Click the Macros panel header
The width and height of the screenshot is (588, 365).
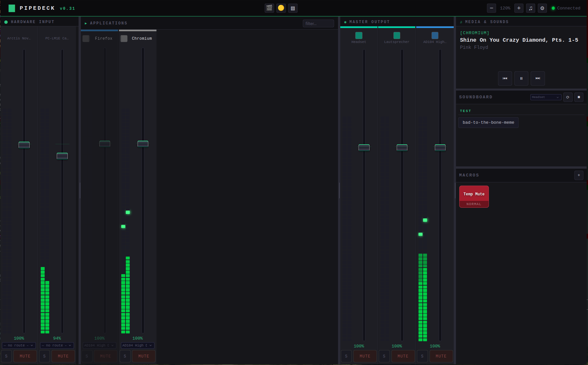tap(469, 175)
